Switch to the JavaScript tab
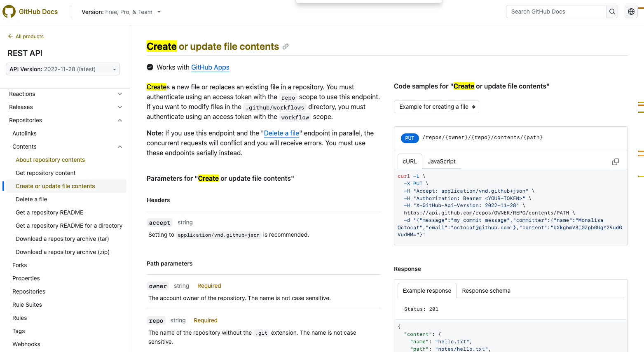The height and width of the screenshot is (352, 644). click(441, 161)
